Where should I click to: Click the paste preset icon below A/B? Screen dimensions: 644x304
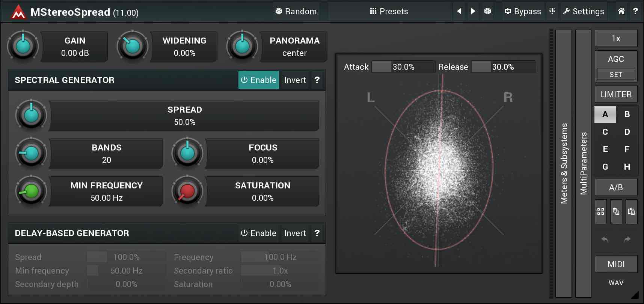pyautogui.click(x=631, y=212)
